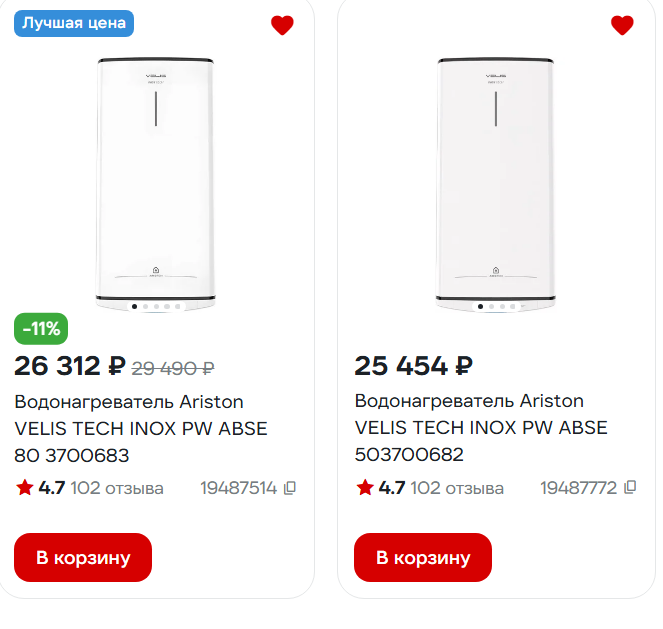This screenshot has height=629, width=663.
Task: Select the second image dot on the 26 312 ₽ heater
Action: pyautogui.click(x=145, y=306)
